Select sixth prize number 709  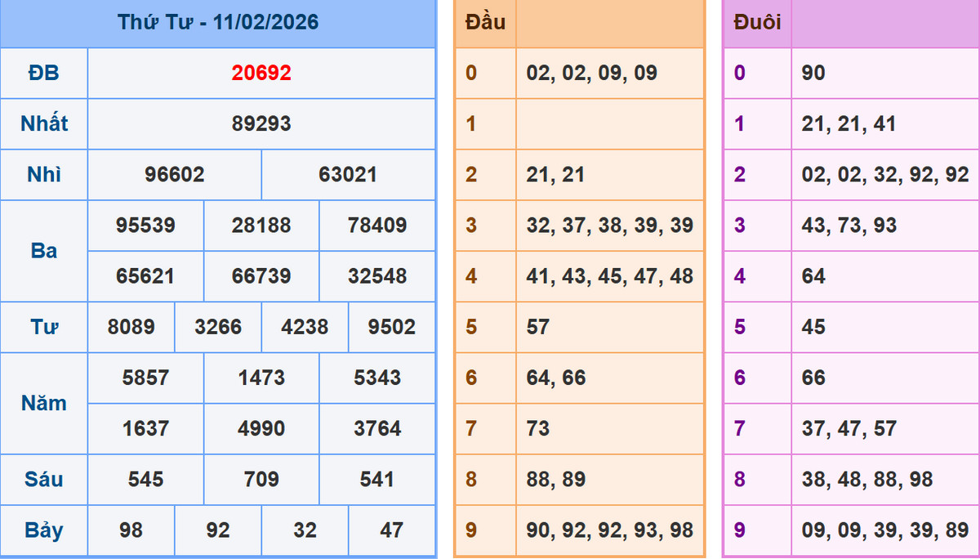click(x=261, y=479)
